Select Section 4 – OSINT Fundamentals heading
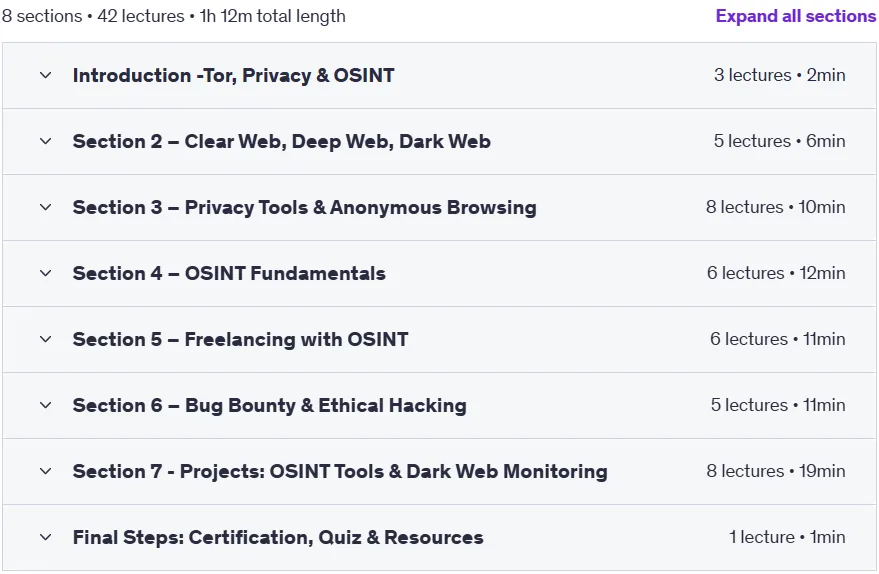This screenshot has height=574, width=879. click(x=229, y=274)
